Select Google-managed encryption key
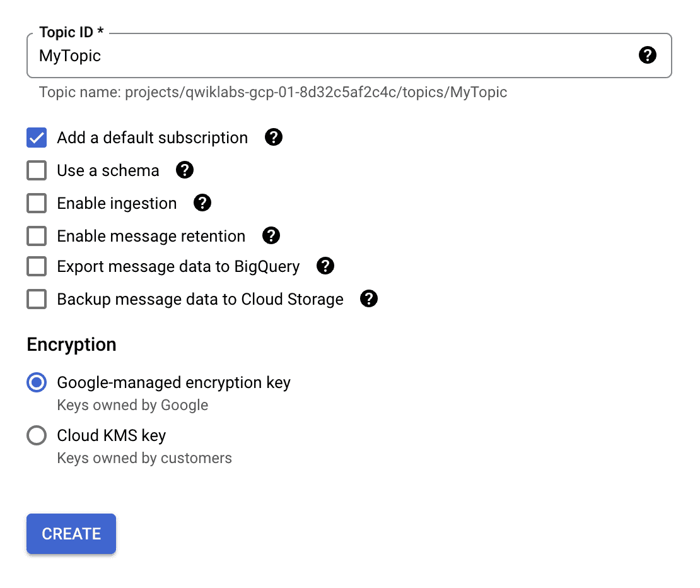The width and height of the screenshot is (700, 588). pos(37,382)
